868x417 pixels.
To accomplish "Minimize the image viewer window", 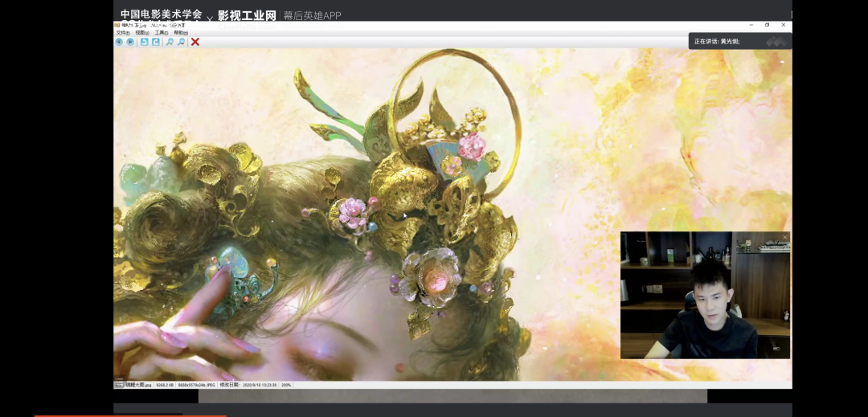I will point(750,25).
